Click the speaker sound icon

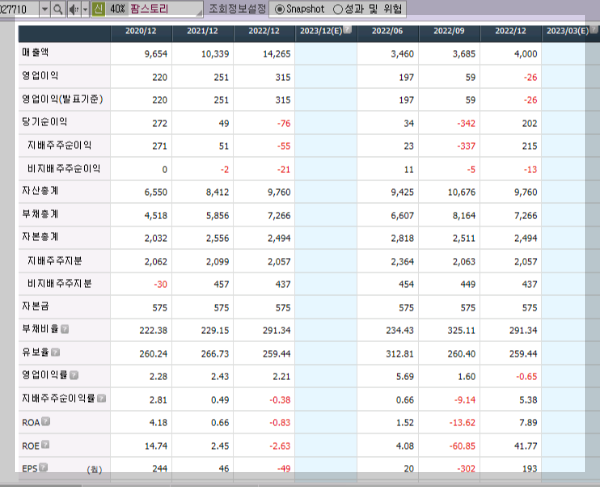coord(73,9)
